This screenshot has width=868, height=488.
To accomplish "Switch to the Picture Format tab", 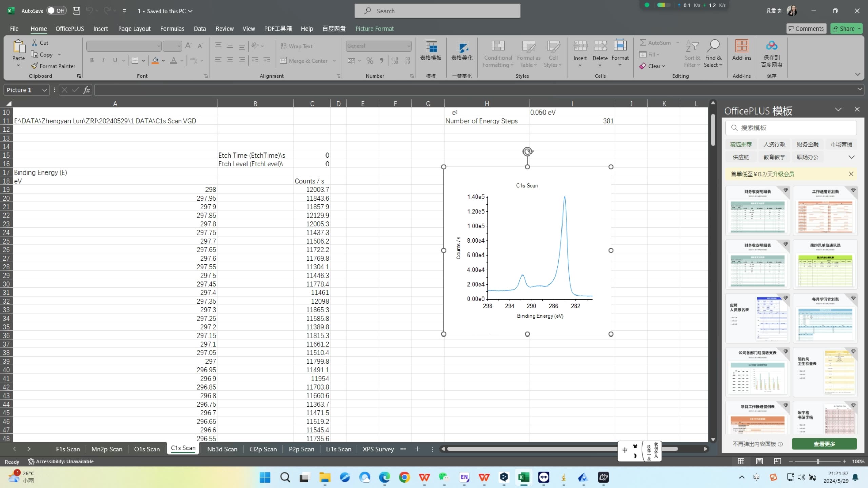I will tap(375, 28).
